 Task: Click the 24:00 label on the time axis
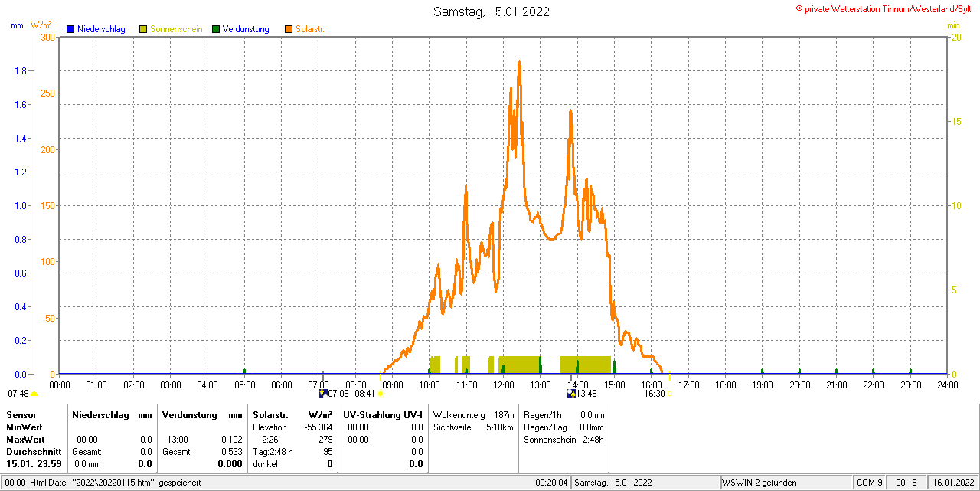948,385
